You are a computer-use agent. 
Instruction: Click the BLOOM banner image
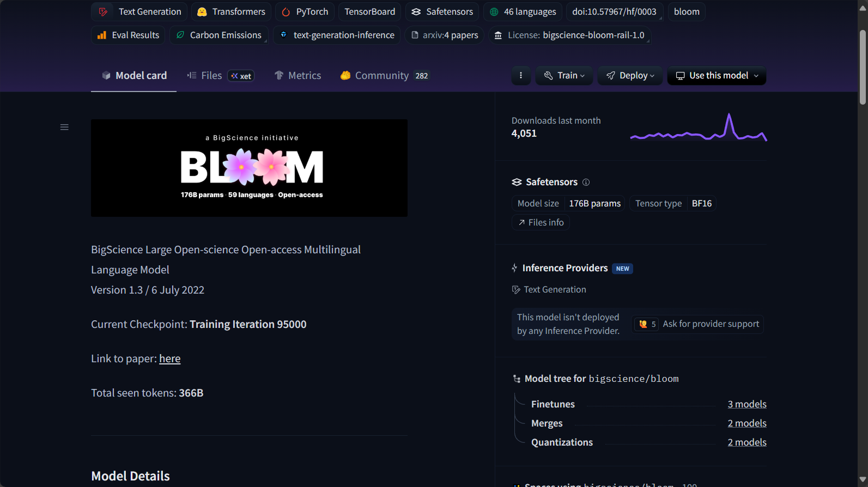pos(249,168)
